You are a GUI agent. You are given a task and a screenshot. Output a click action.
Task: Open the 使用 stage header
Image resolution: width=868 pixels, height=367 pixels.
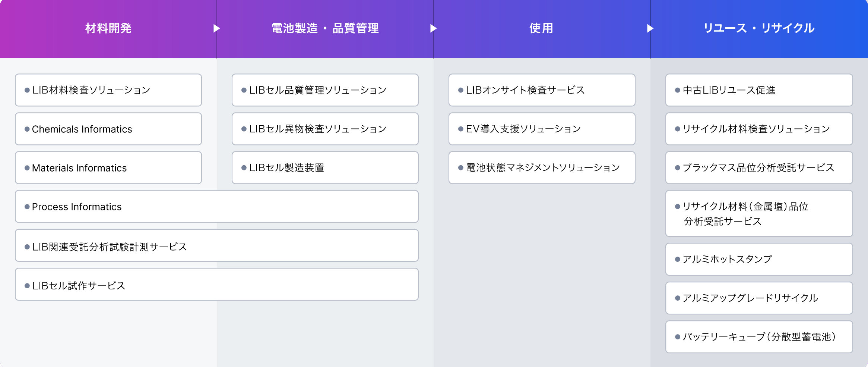[541, 28]
